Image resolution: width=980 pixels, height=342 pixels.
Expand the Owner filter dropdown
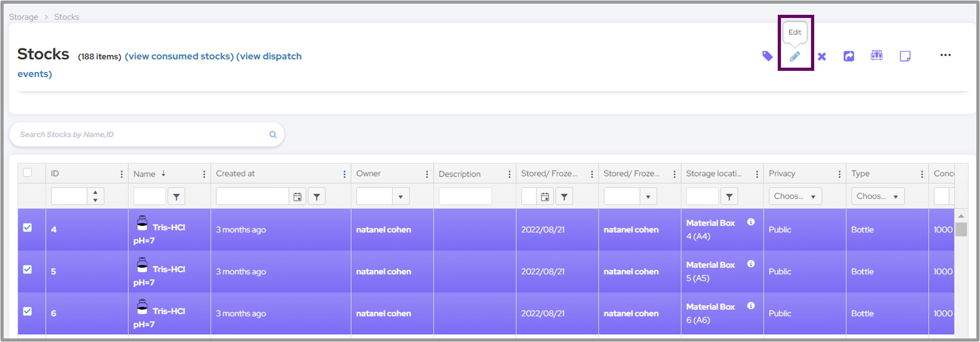pyautogui.click(x=400, y=197)
